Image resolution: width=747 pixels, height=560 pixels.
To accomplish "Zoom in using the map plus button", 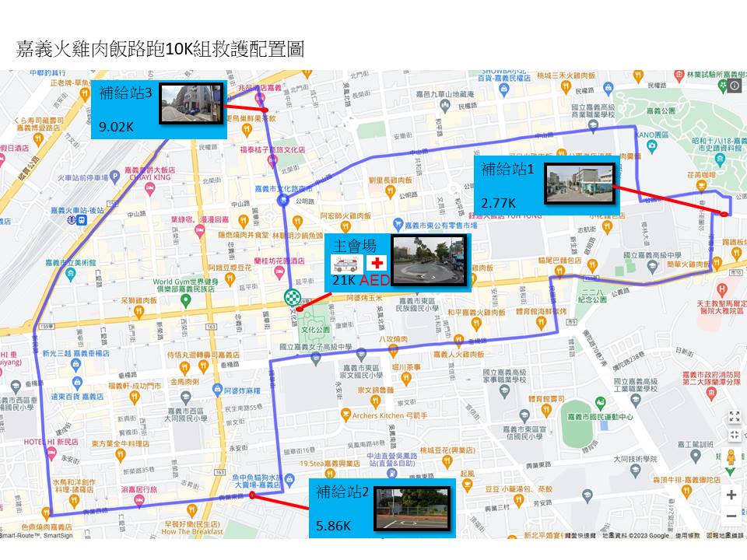I will tap(731, 495).
